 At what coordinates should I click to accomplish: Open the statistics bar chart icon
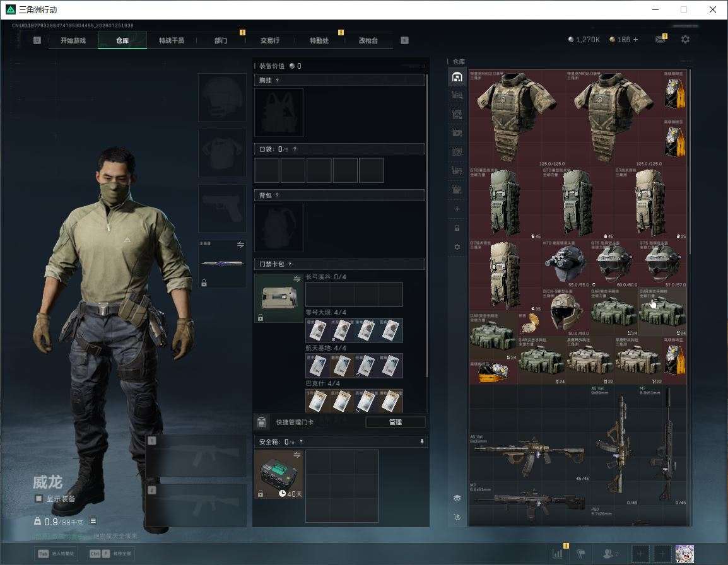(557, 554)
